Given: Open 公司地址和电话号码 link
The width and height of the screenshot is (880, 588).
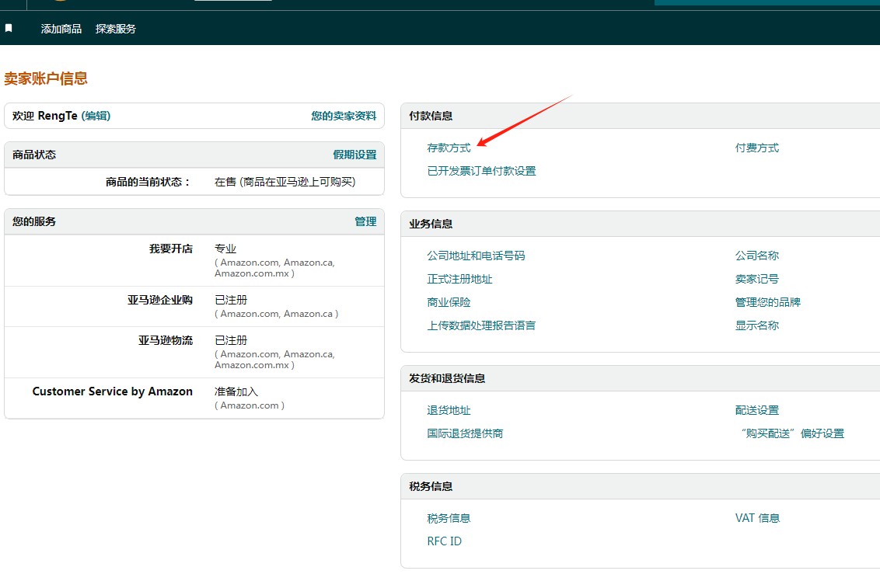Looking at the screenshot, I should tap(476, 256).
